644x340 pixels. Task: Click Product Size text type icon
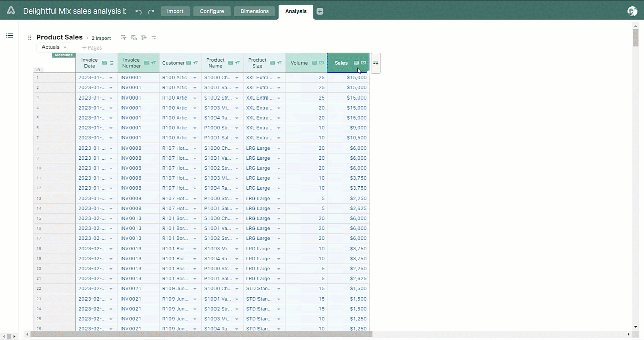pos(279,63)
